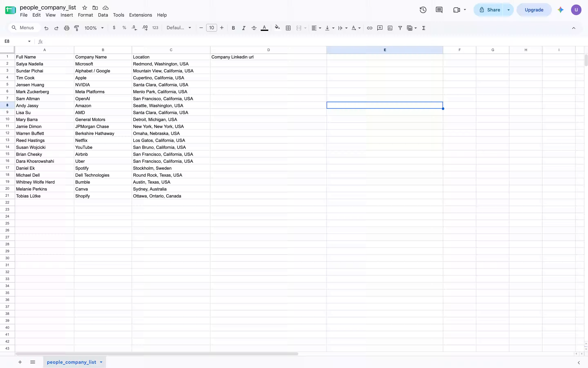Open Gemini sparkle icon
The image size is (588, 368).
click(561, 10)
